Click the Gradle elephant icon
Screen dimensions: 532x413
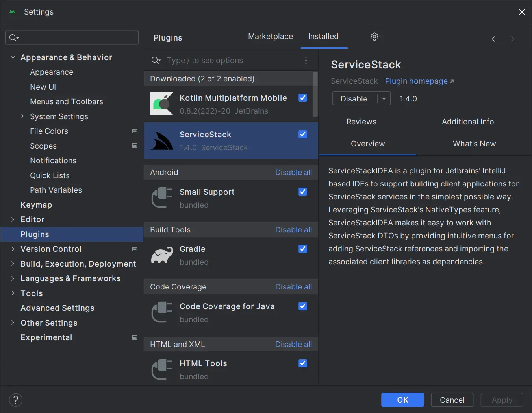click(162, 255)
